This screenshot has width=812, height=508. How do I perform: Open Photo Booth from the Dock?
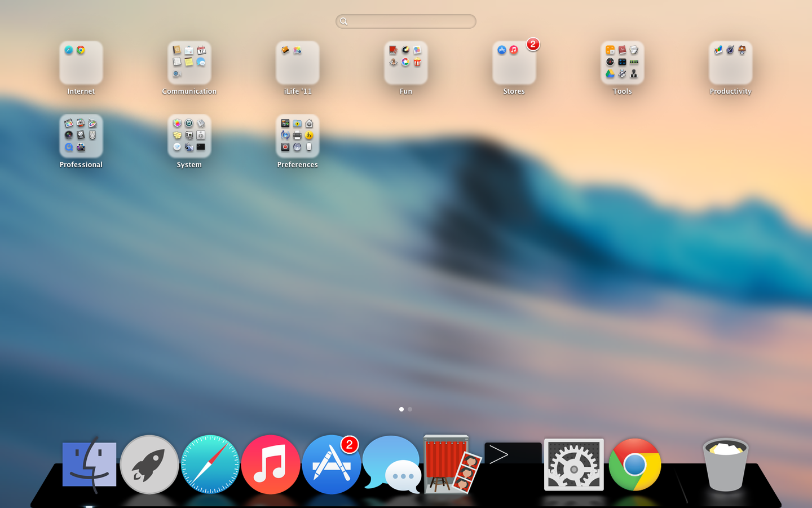(x=452, y=464)
